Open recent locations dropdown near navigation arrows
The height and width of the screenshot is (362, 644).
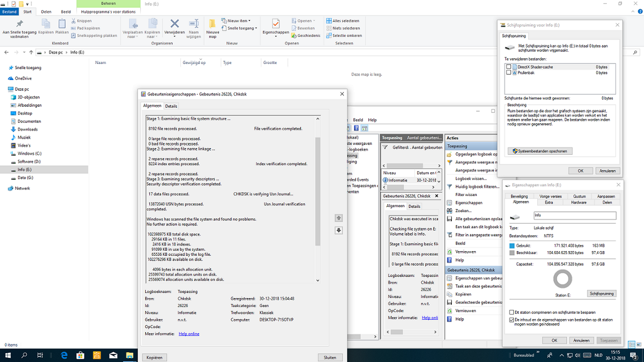click(24, 53)
